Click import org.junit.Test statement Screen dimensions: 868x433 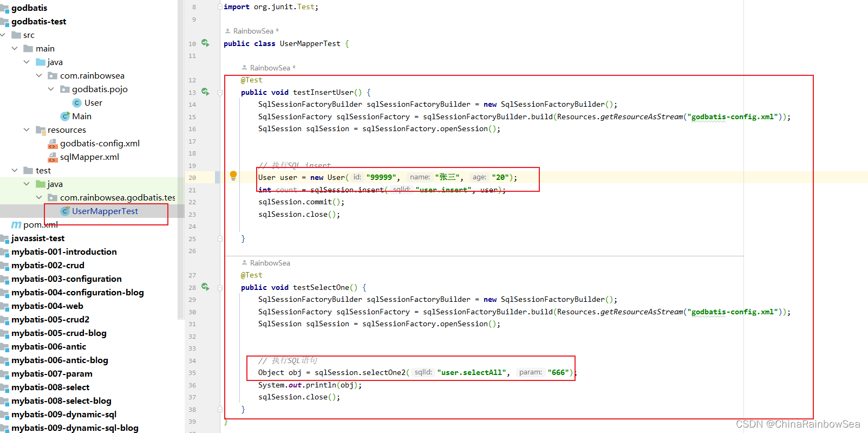tap(271, 7)
